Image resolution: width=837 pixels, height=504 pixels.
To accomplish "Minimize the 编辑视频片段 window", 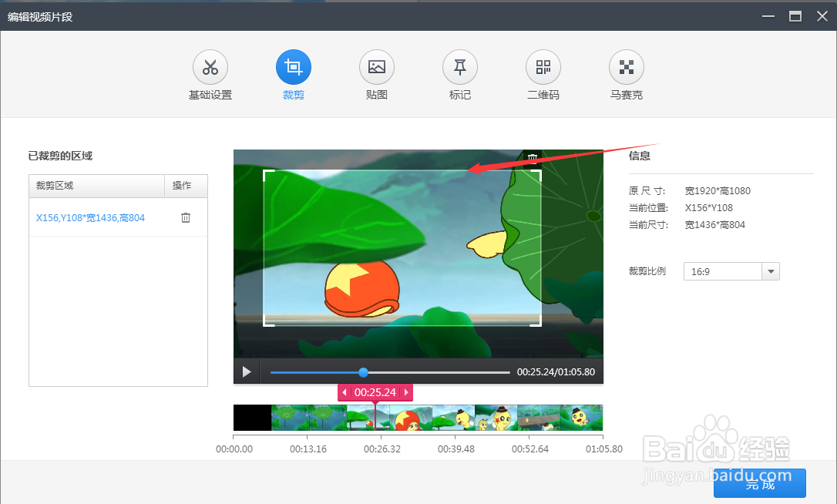I will 768,16.
